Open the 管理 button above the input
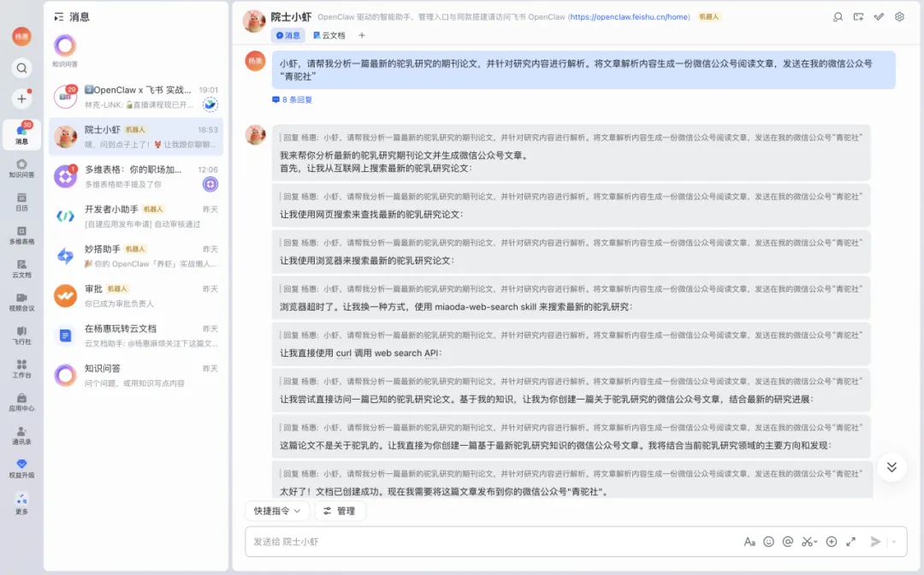 tap(340, 511)
